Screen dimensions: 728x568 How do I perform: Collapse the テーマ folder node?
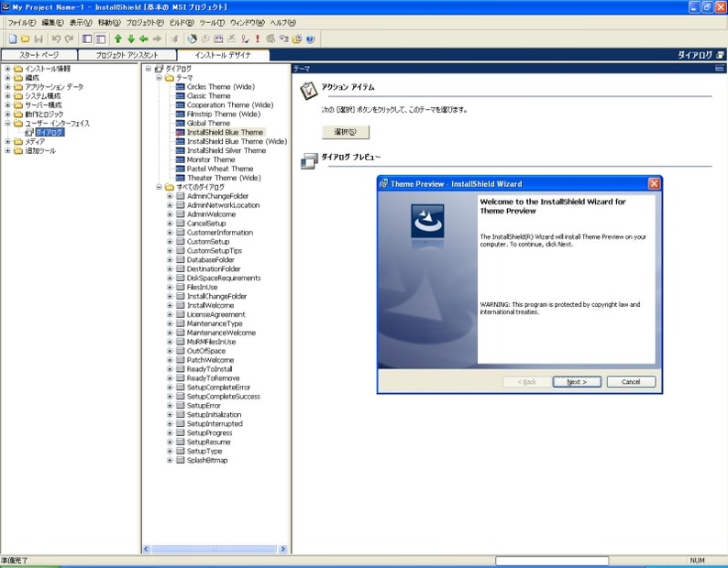(159, 78)
